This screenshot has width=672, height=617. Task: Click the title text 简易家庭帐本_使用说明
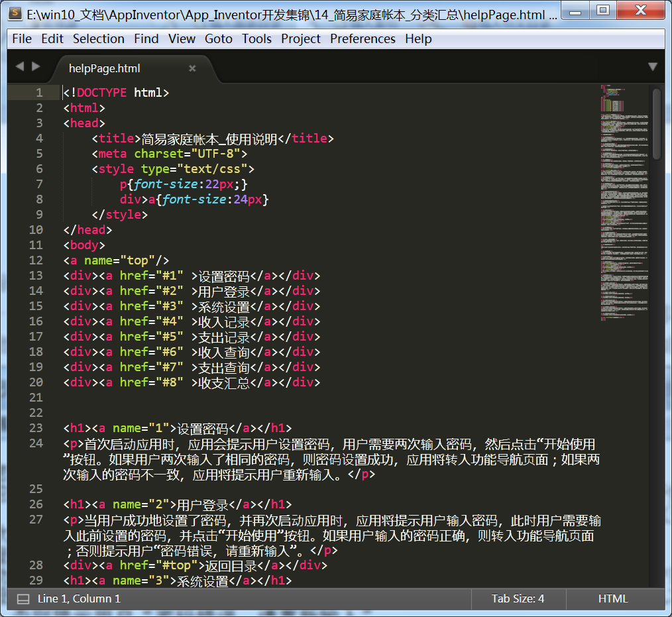pos(209,139)
